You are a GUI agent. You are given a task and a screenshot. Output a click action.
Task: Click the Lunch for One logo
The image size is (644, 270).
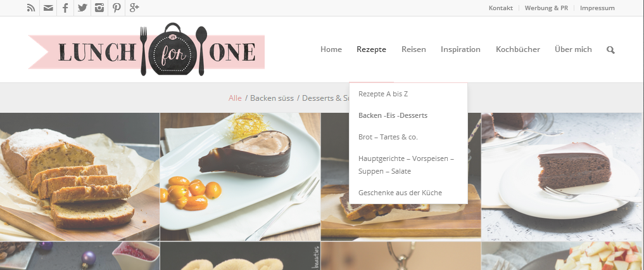click(x=146, y=49)
